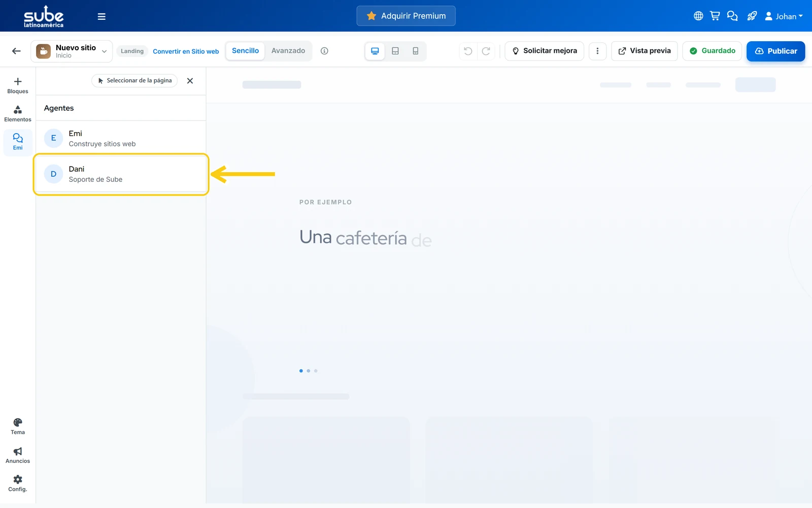Open the Bloques sidebar panel
This screenshot has width=812, height=508.
pyautogui.click(x=18, y=85)
